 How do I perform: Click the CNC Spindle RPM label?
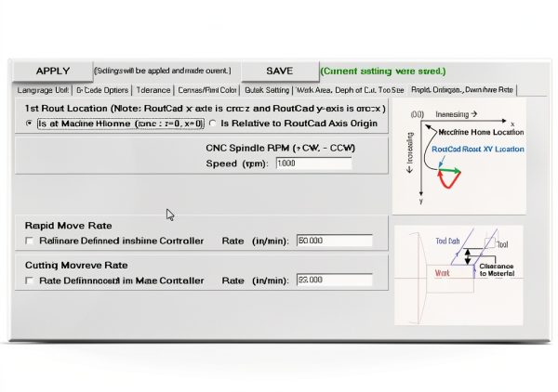point(281,148)
